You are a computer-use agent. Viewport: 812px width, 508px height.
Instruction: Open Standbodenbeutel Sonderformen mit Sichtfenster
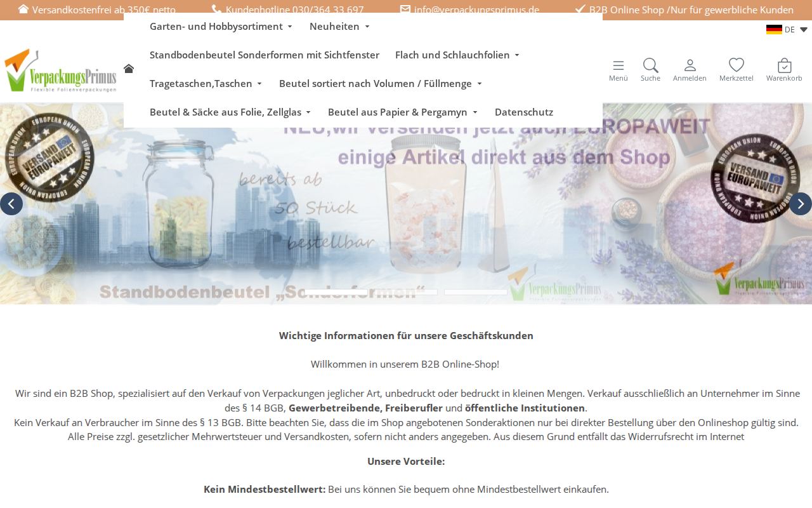(265, 55)
